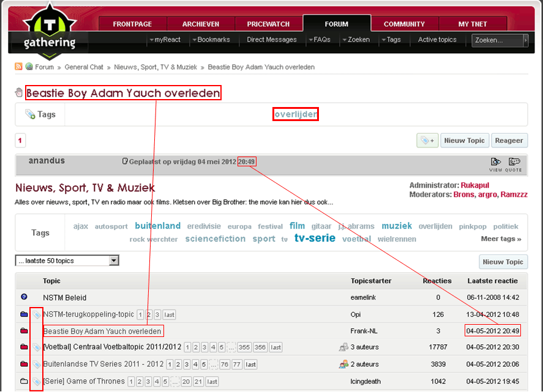Open the tv-serie tag

315,238
